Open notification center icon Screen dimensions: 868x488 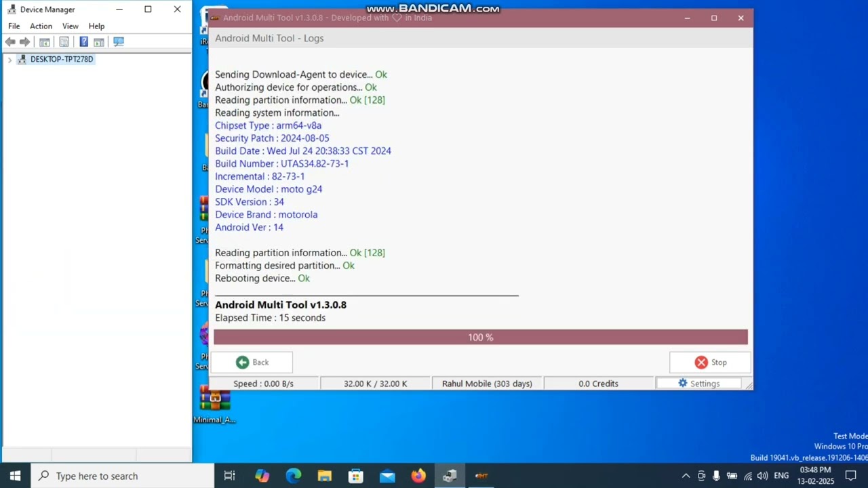pos(850,476)
